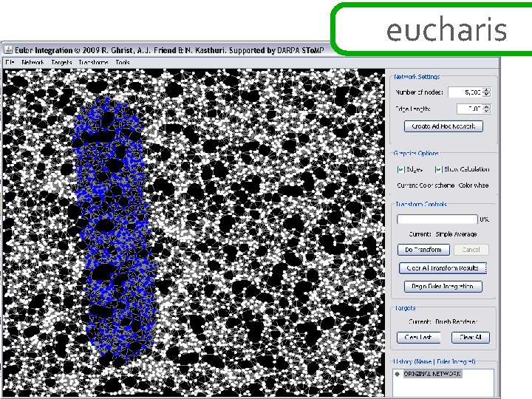Image resolution: width=532 pixels, height=399 pixels.
Task: Select ORIGINAL NETWORK history entry
Action: tap(432, 374)
